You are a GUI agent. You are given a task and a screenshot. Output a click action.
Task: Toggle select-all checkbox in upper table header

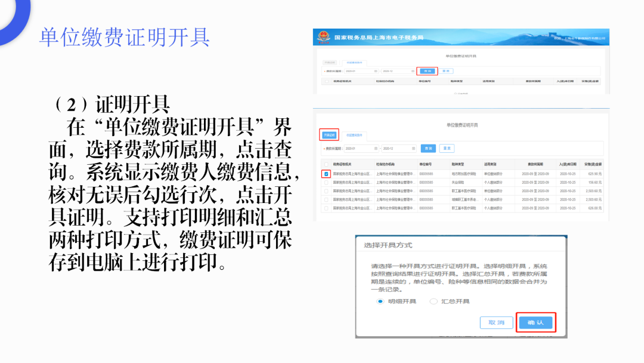327,81
